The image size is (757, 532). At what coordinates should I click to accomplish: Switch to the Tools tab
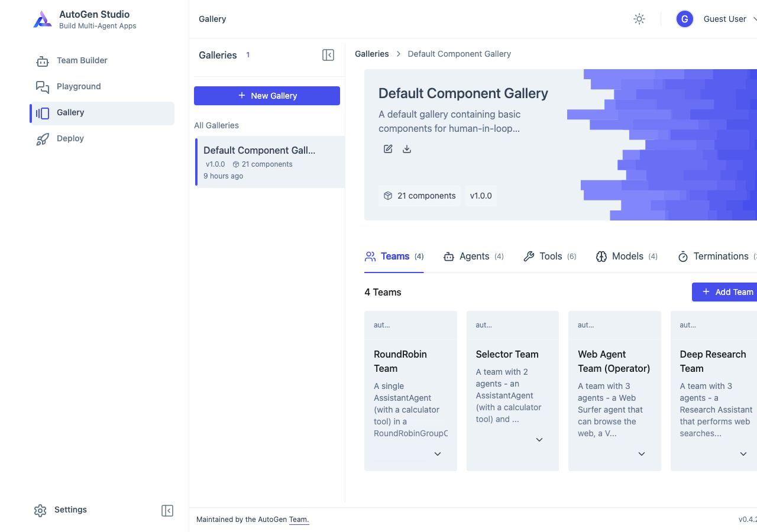click(x=549, y=257)
